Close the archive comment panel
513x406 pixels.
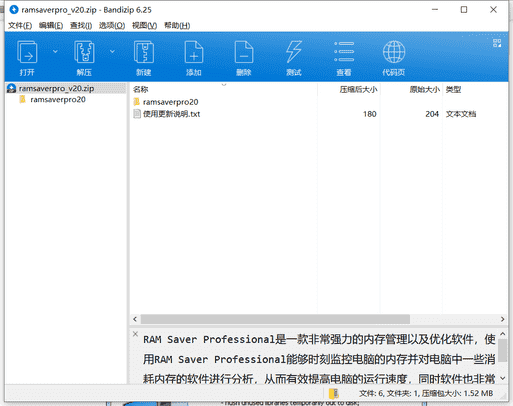pyautogui.click(x=135, y=334)
